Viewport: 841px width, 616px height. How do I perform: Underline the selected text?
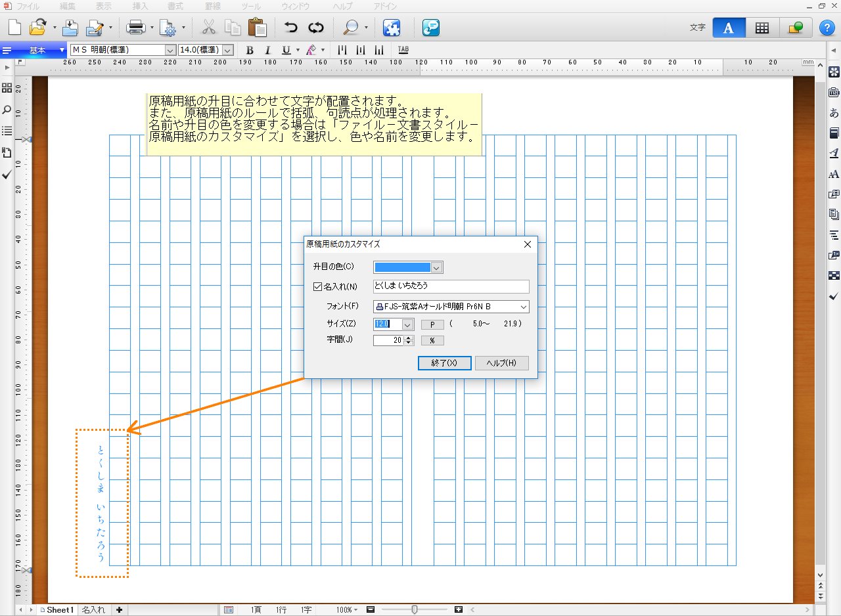pyautogui.click(x=286, y=50)
